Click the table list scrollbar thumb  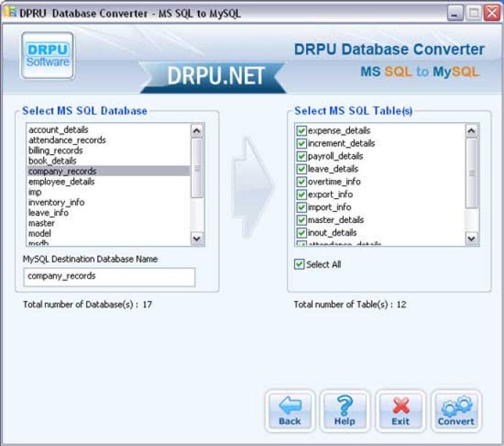coord(472,173)
